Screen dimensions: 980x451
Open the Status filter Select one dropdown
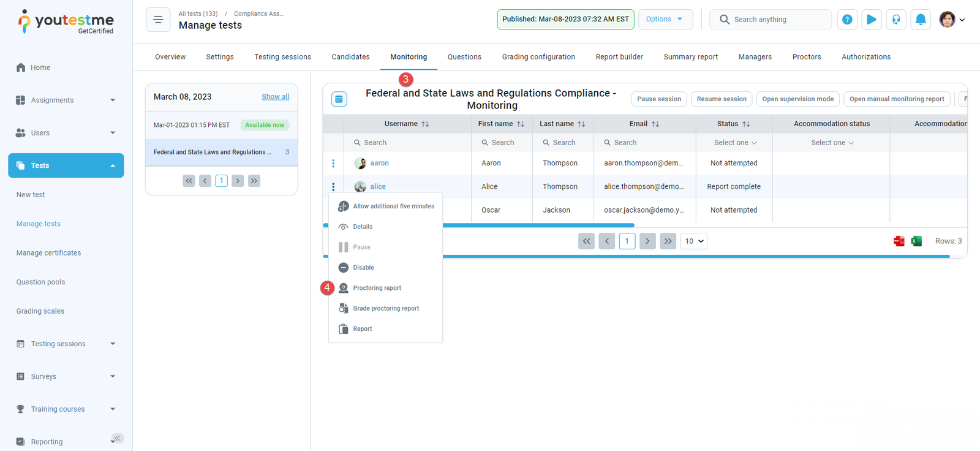tap(734, 143)
